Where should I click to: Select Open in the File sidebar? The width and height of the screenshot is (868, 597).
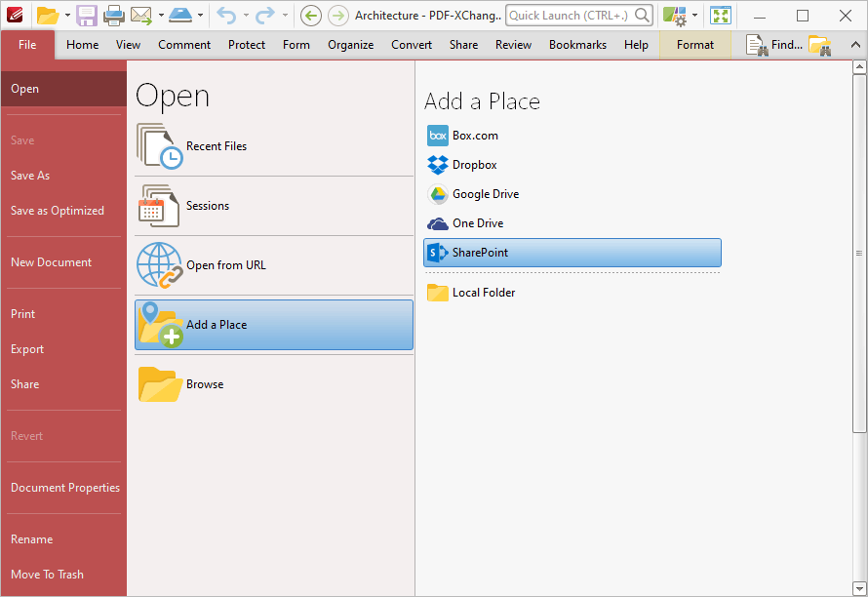pos(63,89)
